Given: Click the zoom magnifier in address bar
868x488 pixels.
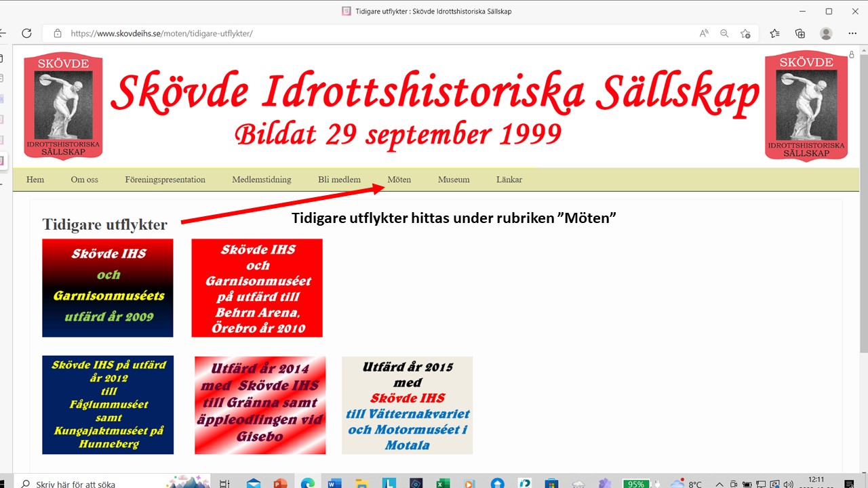Looking at the screenshot, I should pyautogui.click(x=724, y=33).
